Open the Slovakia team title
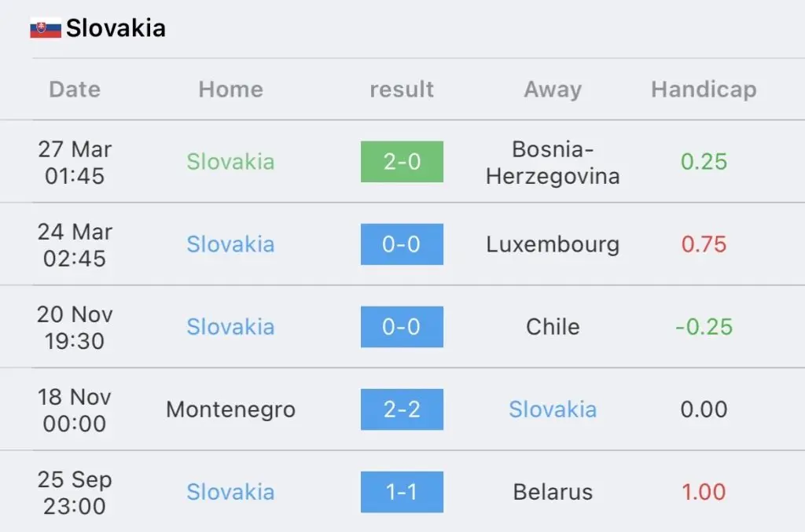The width and height of the screenshot is (805, 532). point(116,28)
